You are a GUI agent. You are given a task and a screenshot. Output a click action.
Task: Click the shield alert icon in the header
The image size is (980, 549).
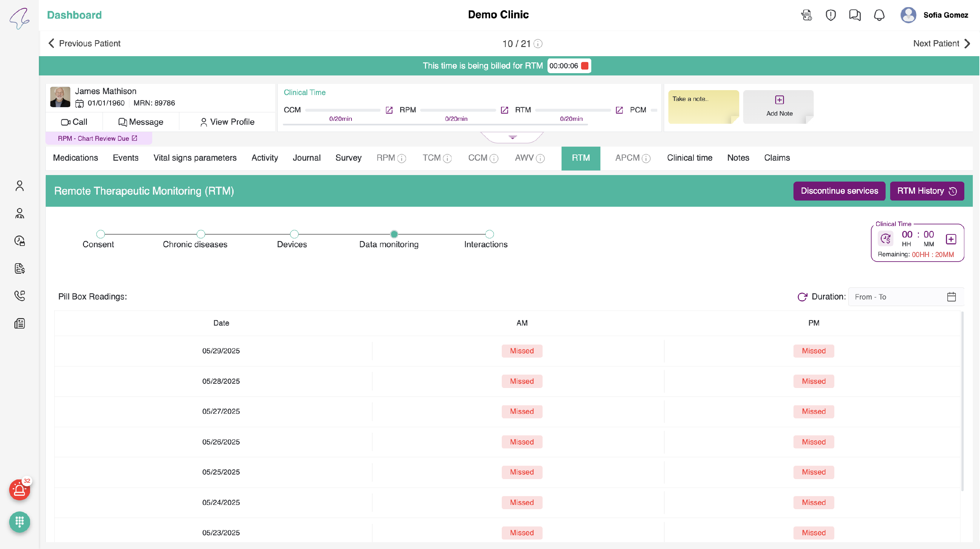tap(830, 15)
